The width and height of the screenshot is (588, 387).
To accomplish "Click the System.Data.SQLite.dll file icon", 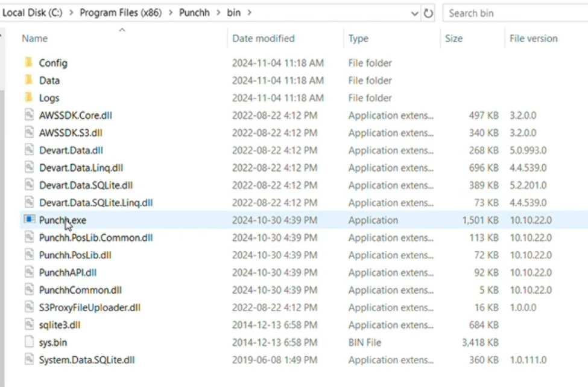I will click(30, 359).
